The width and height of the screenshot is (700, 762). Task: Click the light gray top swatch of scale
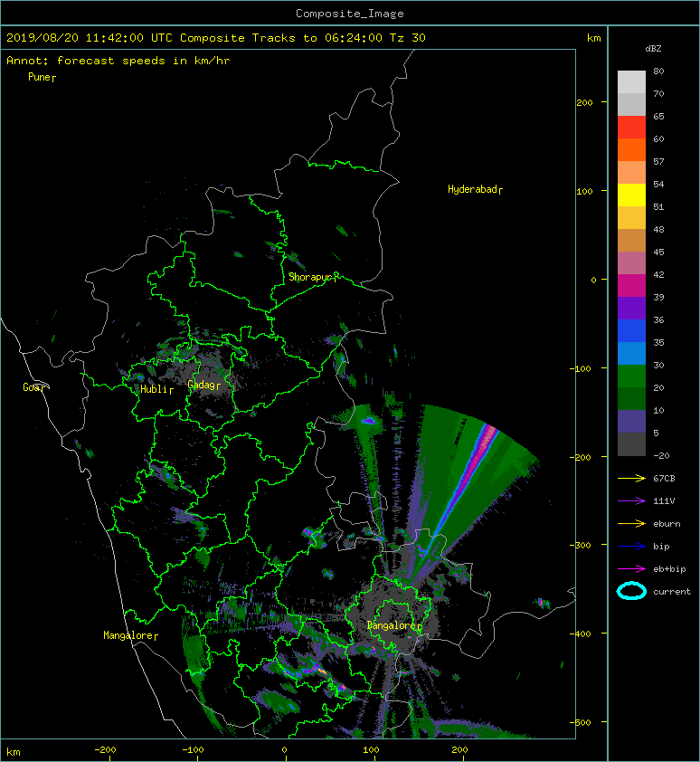(x=631, y=82)
